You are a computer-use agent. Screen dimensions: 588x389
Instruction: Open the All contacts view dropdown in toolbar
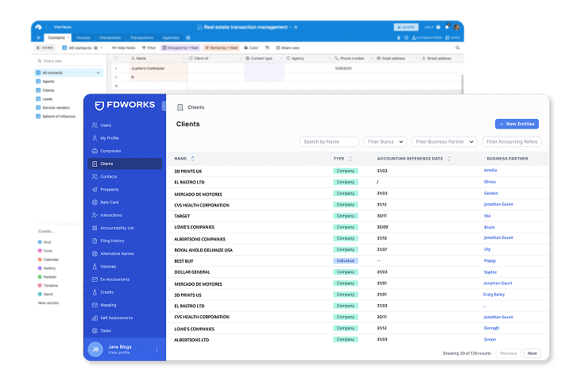pos(83,48)
